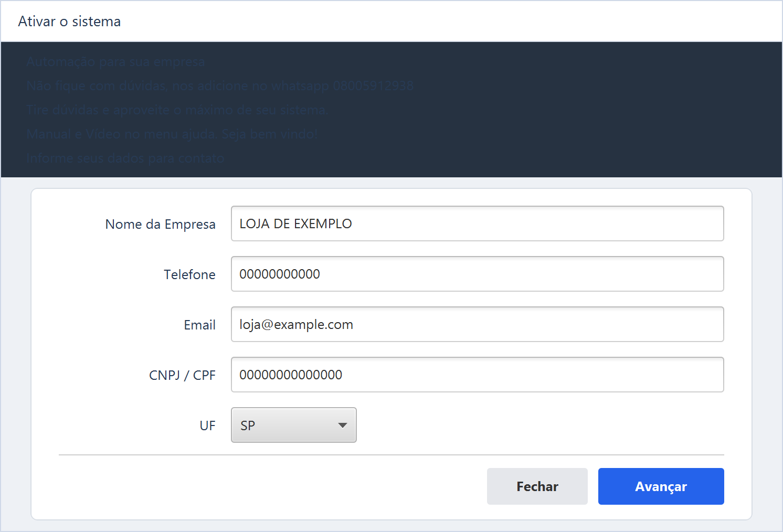Click the whatsapp number line in banner
Viewport: 783px width, 532px height.
point(220,86)
